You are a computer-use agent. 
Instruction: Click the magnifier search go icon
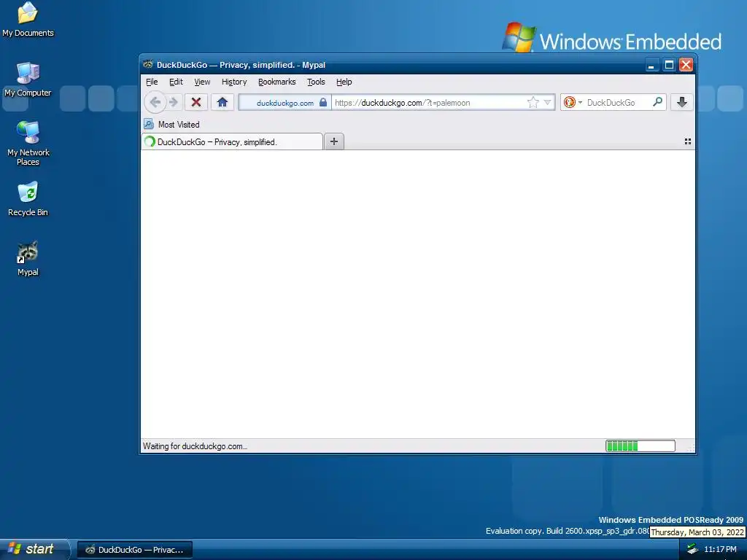tap(657, 102)
